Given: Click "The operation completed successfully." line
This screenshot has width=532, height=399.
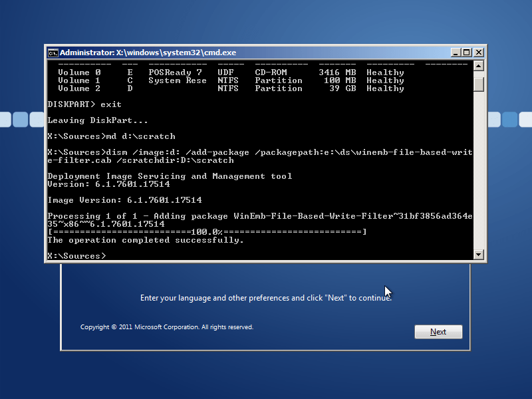Looking at the screenshot, I should pyautogui.click(x=146, y=240).
